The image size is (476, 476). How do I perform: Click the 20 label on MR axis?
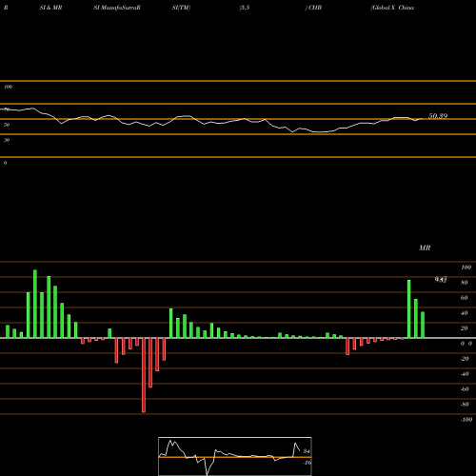(465, 328)
